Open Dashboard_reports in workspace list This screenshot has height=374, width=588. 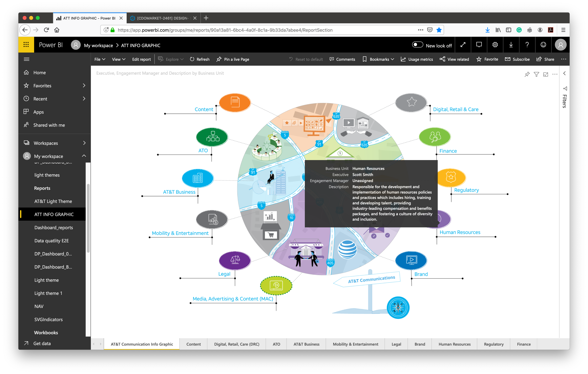point(53,227)
